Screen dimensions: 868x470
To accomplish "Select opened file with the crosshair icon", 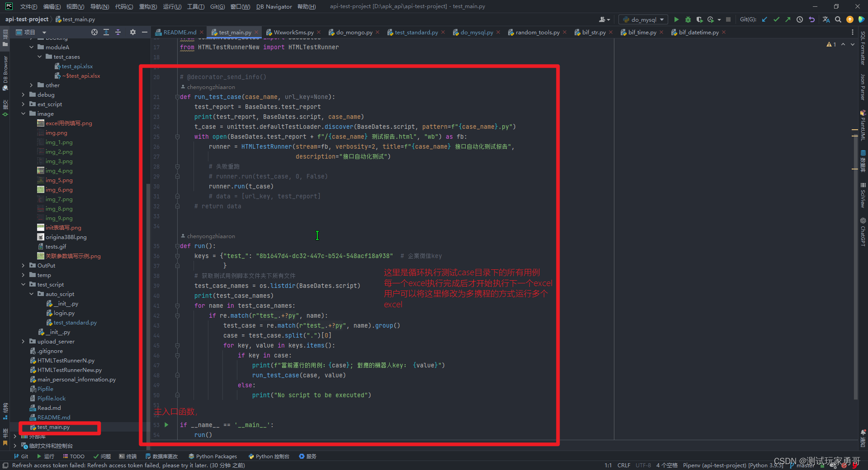I will pos(94,32).
